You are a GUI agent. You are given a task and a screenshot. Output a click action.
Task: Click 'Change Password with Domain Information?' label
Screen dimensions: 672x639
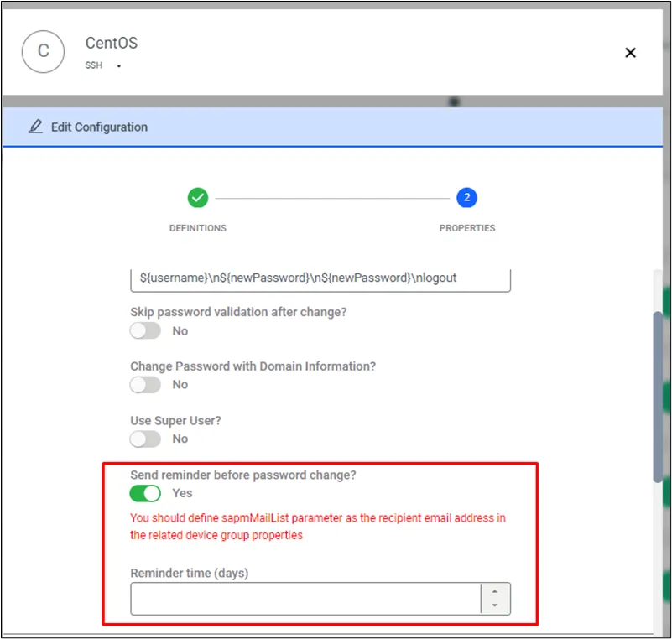point(253,366)
